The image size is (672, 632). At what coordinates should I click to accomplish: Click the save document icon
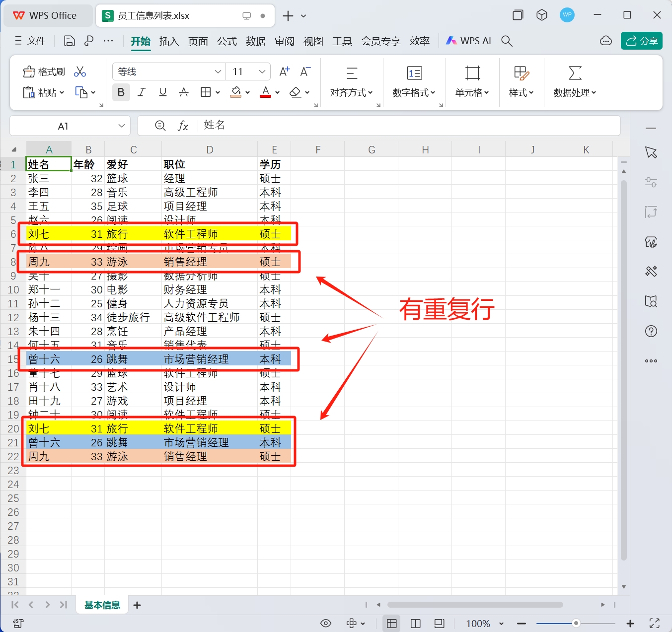pos(70,41)
